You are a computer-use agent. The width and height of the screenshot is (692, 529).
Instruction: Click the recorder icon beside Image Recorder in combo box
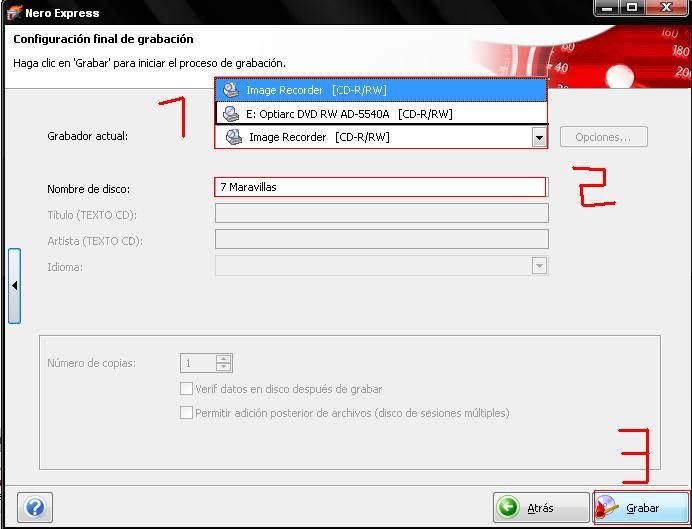pos(233,137)
